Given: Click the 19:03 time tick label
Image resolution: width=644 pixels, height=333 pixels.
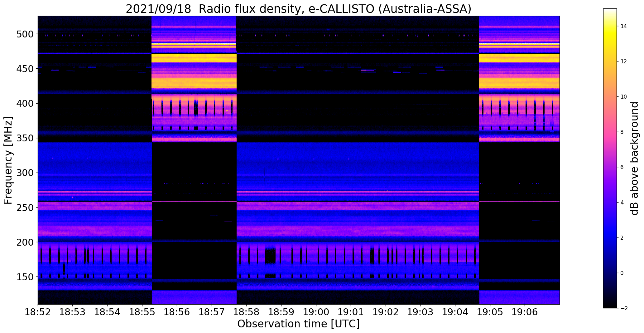Looking at the screenshot, I should (421, 312).
